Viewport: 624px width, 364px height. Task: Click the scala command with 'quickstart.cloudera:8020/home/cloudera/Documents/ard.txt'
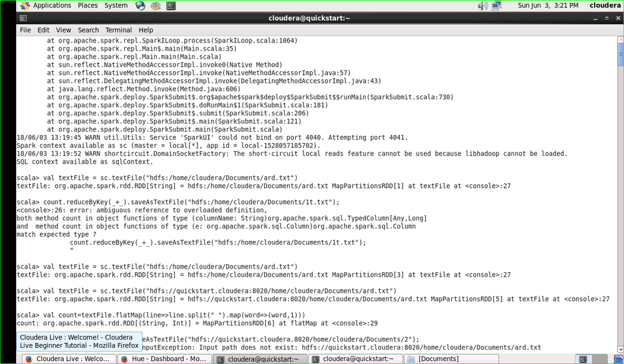[x=207, y=291]
